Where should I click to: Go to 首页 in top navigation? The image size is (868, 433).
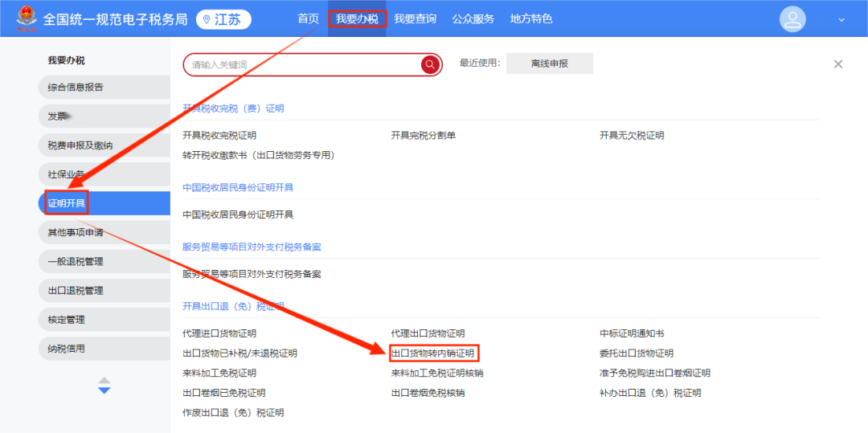coord(308,18)
